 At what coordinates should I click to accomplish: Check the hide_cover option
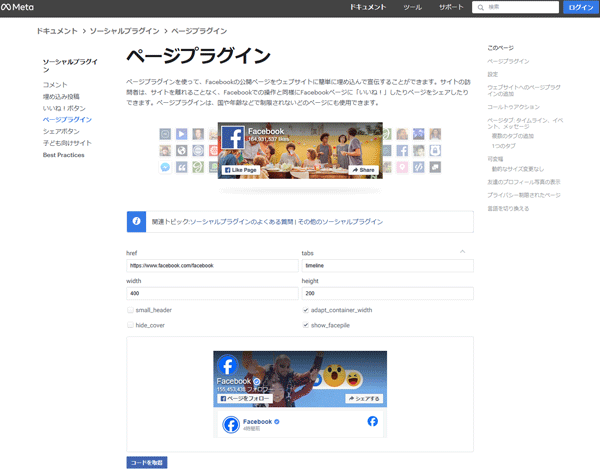(130, 325)
